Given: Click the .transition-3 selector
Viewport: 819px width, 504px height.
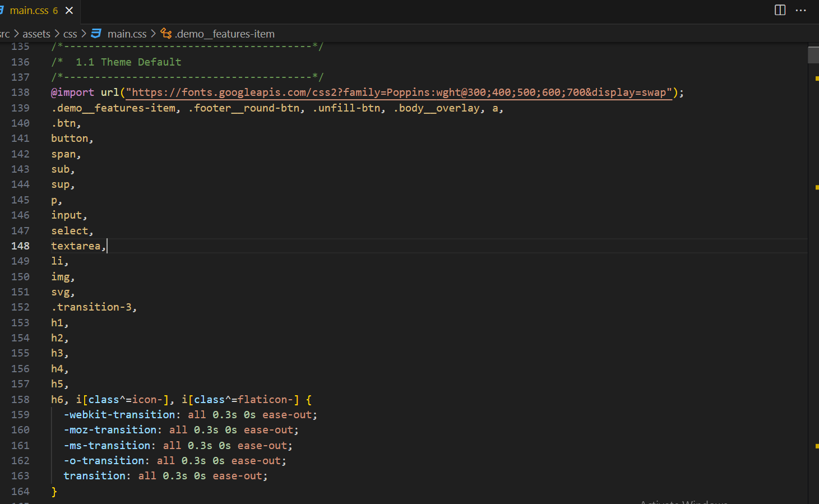Looking at the screenshot, I should [x=91, y=307].
